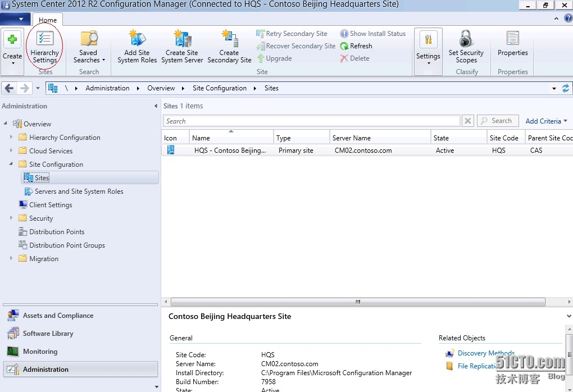Select the Client Settings node
The height and width of the screenshot is (392, 573).
pos(51,205)
